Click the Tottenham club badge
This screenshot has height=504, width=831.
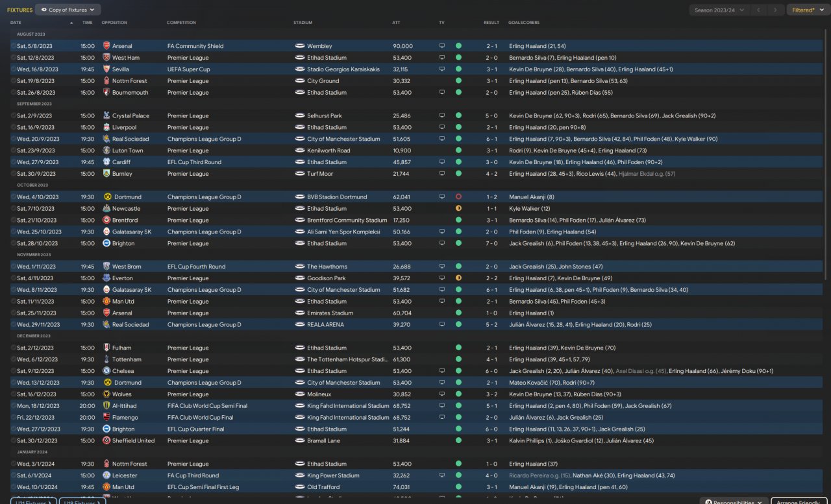106,359
